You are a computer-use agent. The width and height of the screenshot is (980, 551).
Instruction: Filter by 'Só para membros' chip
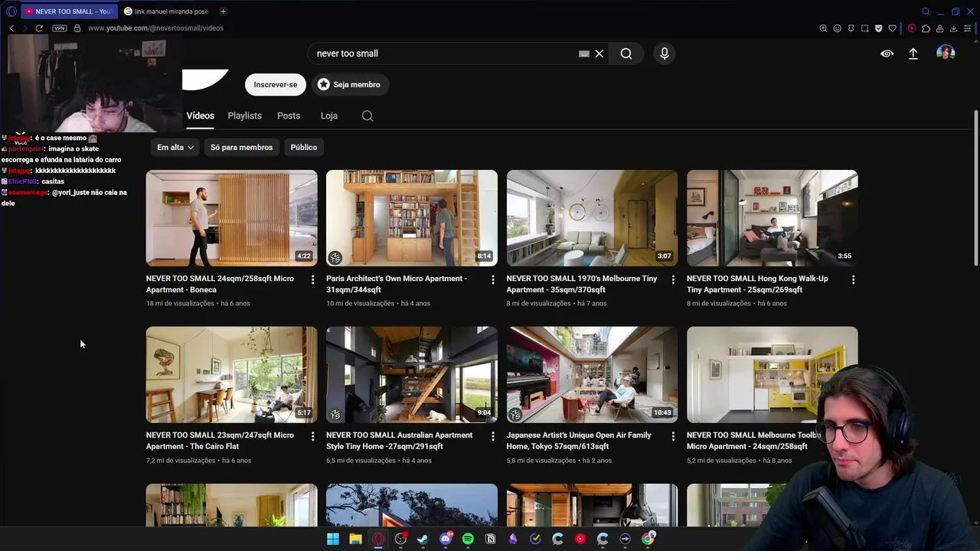pyautogui.click(x=241, y=147)
